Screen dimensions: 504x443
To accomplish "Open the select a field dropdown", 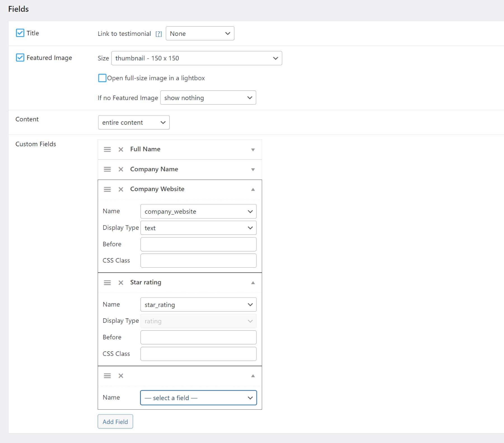I will click(198, 398).
